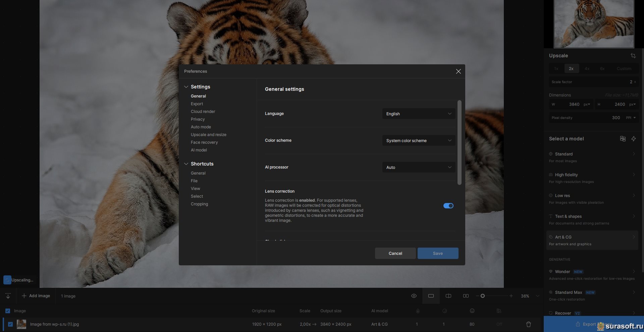
Task: Click the Cancel button
Action: pos(395,253)
